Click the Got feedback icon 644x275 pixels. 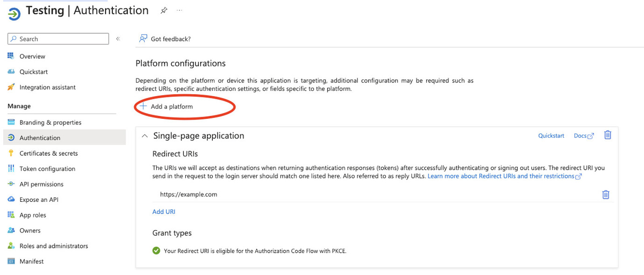pyautogui.click(x=143, y=39)
